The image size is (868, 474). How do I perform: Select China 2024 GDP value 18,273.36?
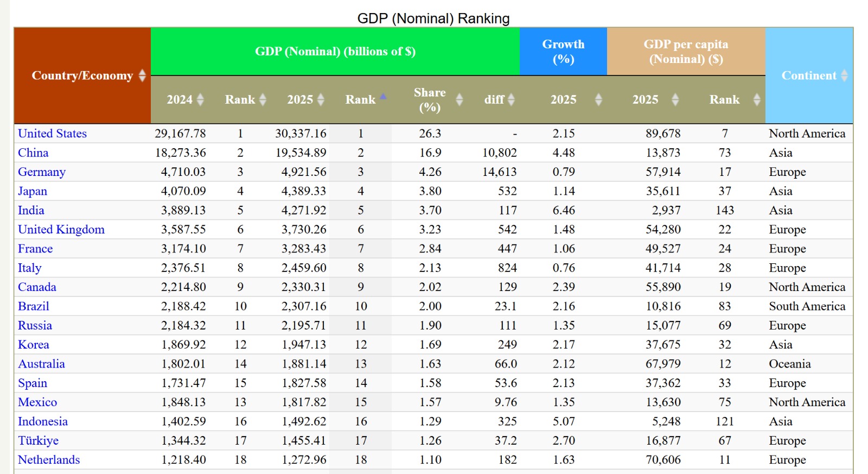[181, 153]
